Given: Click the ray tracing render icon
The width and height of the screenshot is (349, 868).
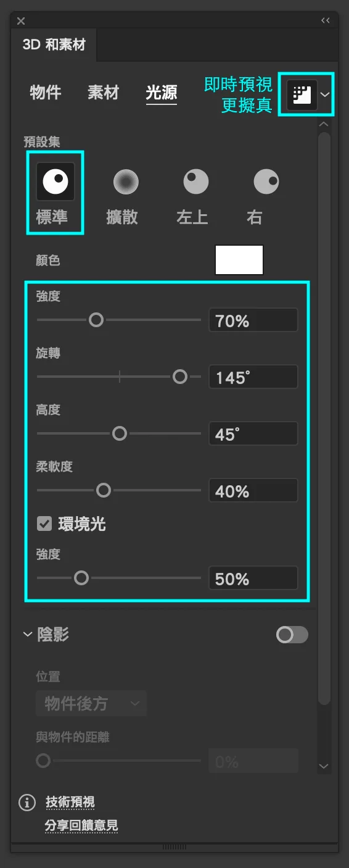Looking at the screenshot, I should tap(302, 94).
